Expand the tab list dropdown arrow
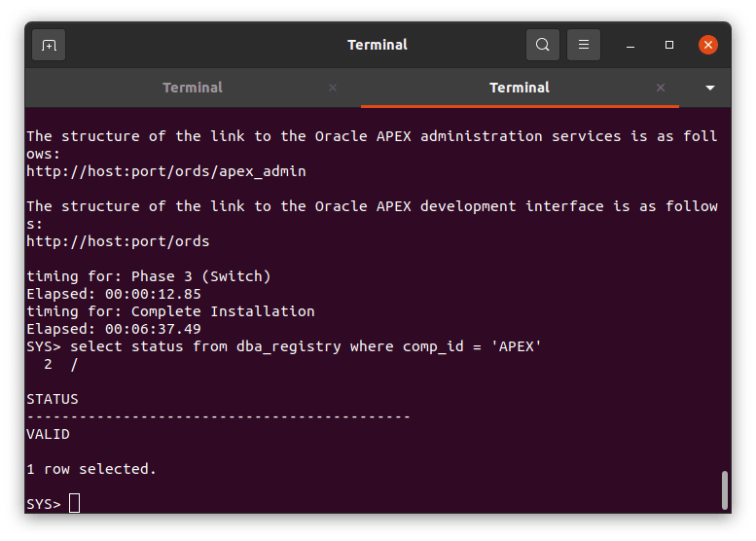The width and height of the screenshot is (756, 541). (x=709, y=88)
